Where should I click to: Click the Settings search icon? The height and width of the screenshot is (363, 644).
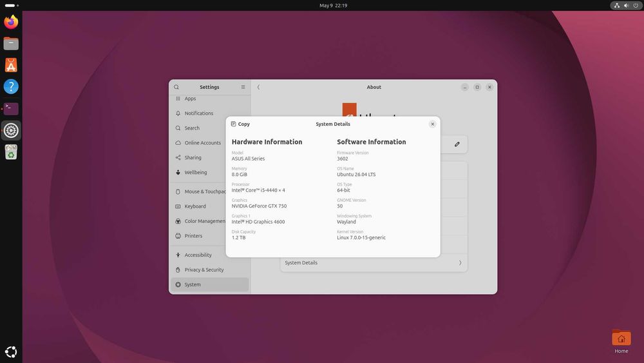click(x=176, y=87)
